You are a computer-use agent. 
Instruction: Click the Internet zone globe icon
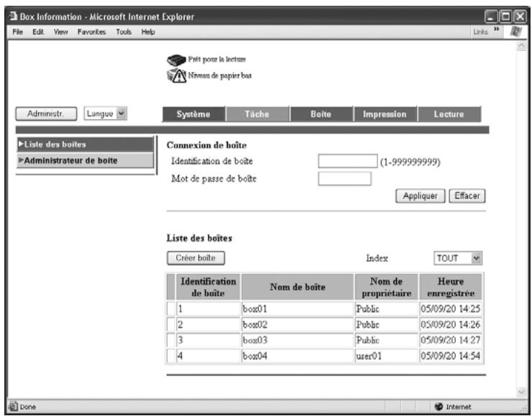[439, 406]
